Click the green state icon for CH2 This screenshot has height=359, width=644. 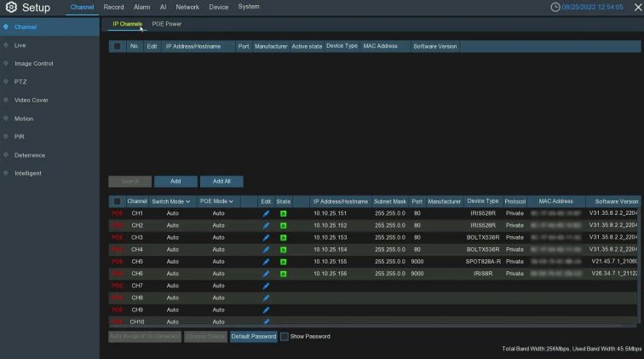click(x=283, y=225)
